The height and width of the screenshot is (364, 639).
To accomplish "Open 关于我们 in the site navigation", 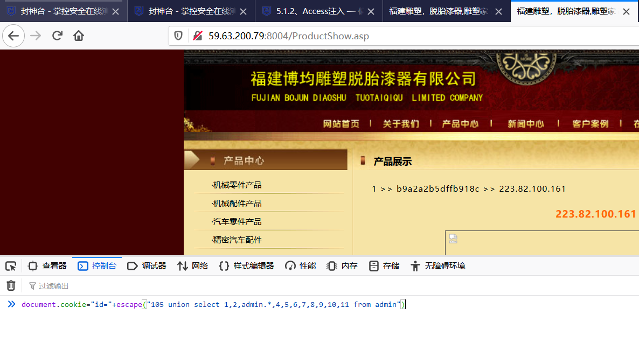I will (401, 124).
